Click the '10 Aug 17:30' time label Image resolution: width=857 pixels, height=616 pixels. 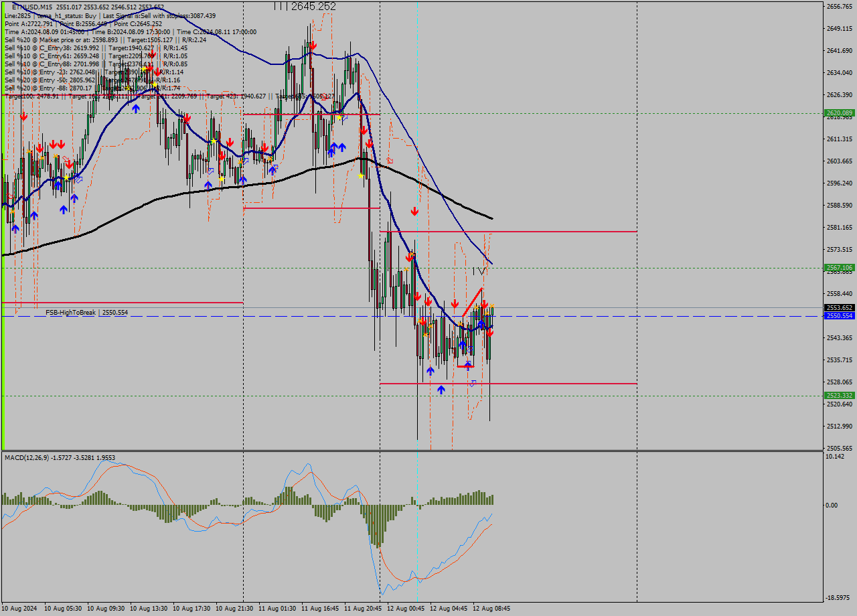191,609
